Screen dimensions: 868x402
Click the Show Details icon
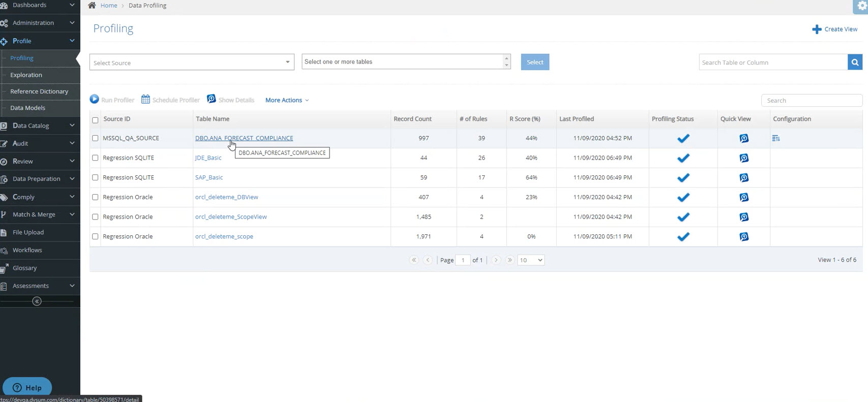(212, 99)
